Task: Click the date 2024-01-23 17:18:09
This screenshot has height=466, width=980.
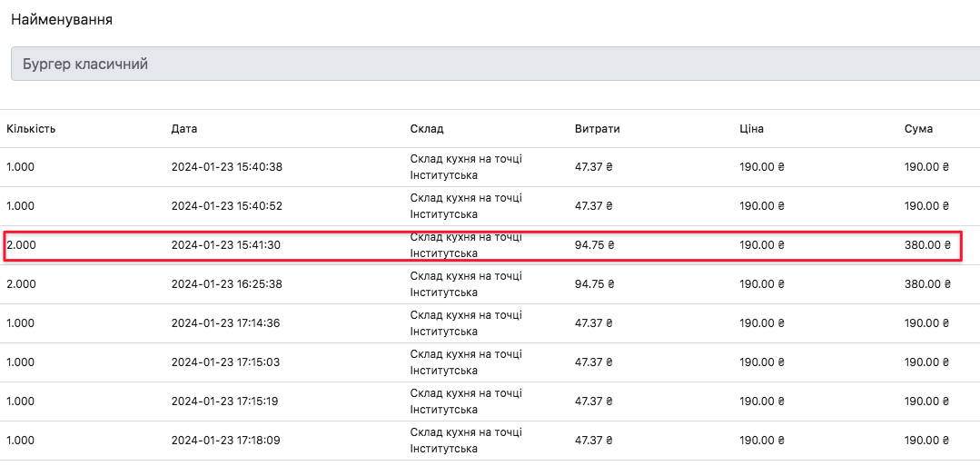Action: (227, 441)
